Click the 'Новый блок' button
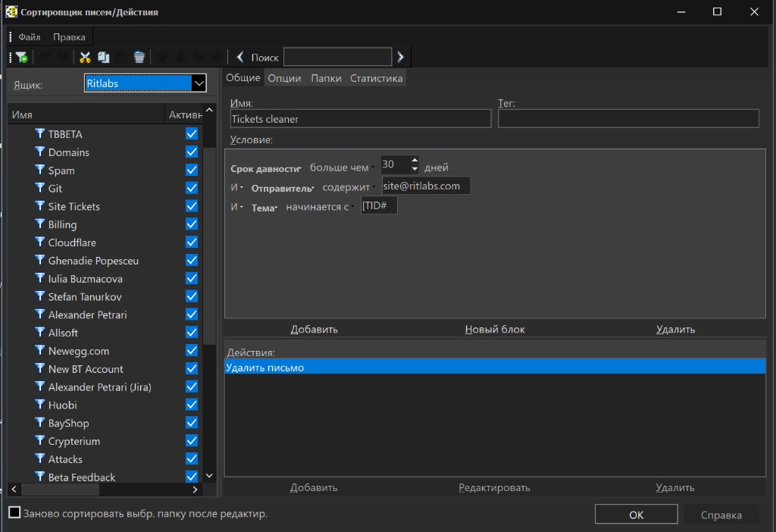Screen dimensions: 776x532 pos(495,329)
